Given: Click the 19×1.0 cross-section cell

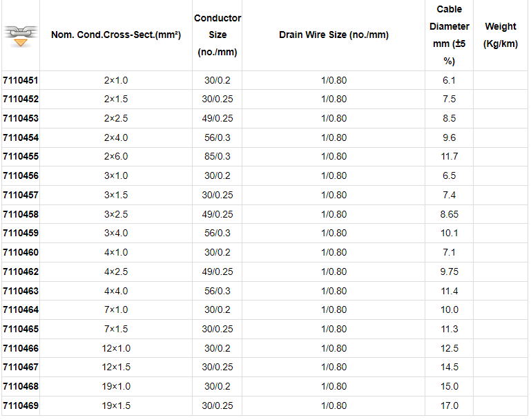Looking at the screenshot, I should 116,386.
